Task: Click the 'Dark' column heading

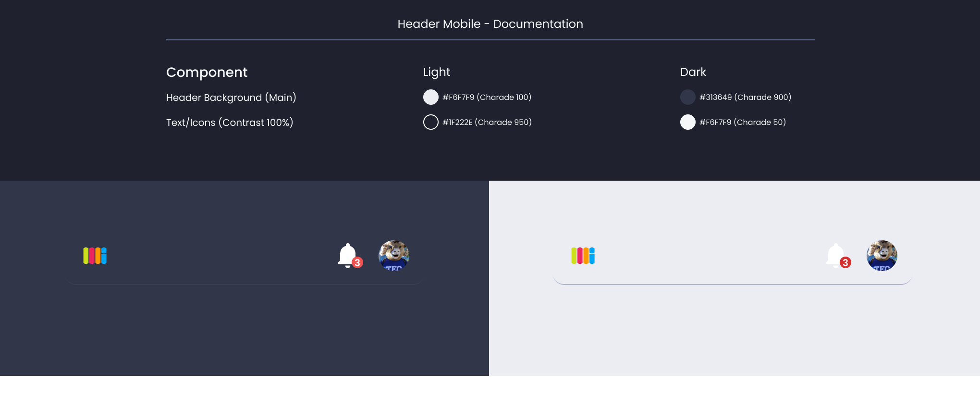Action: (693, 72)
